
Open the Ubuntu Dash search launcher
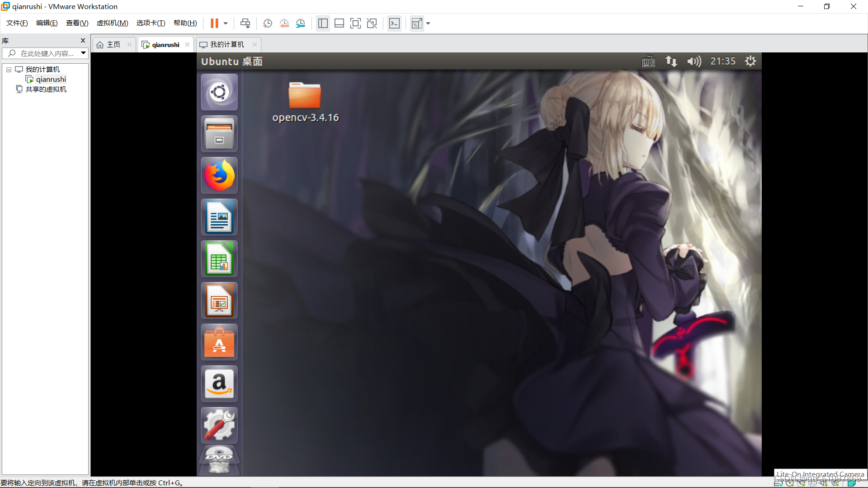(x=219, y=92)
